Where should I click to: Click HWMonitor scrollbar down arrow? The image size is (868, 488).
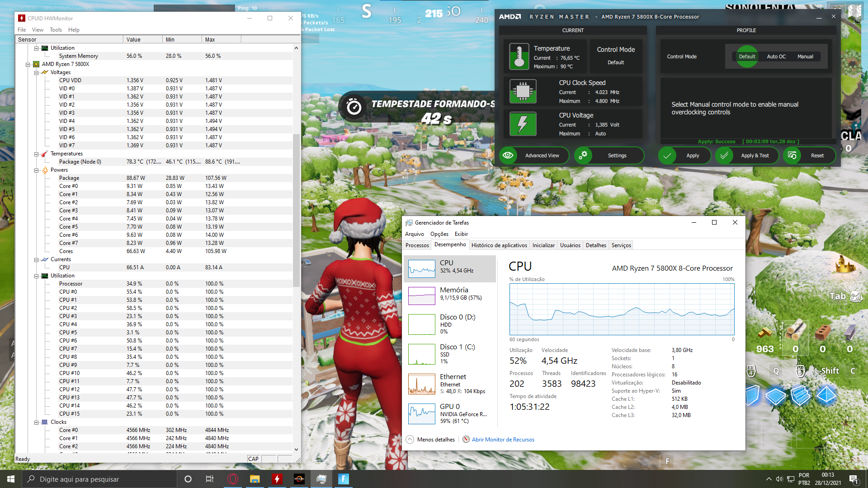296,449
